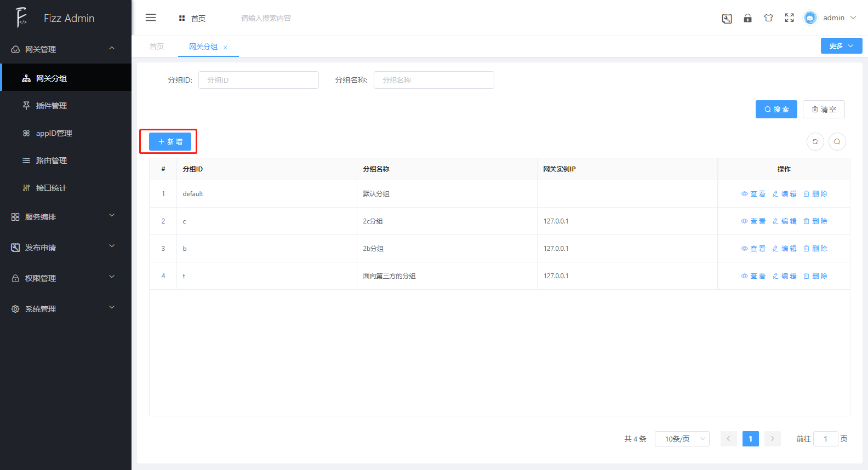
Task: Open the 更多 dropdown button
Action: pyautogui.click(x=841, y=46)
